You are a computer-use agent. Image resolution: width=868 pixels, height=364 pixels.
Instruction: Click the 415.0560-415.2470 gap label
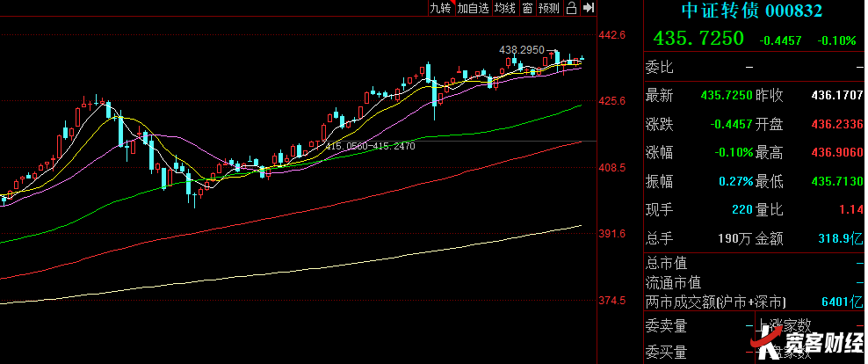(x=370, y=146)
